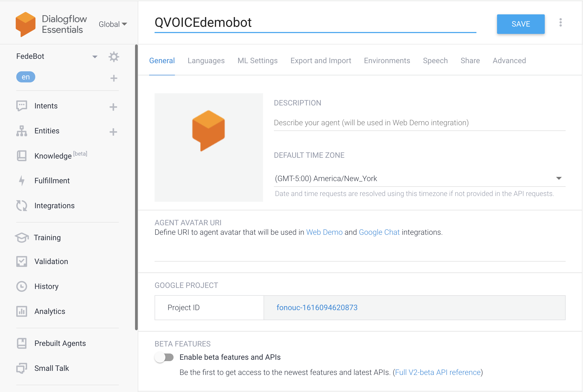Image resolution: width=583 pixels, height=392 pixels.
Task: Open Fulfillment in the sidebar
Action: 52,181
